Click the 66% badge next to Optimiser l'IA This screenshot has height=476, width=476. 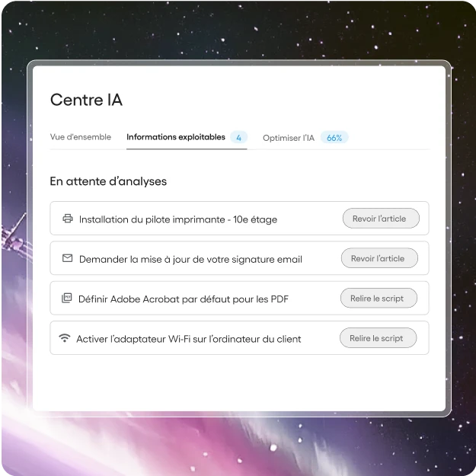click(x=334, y=138)
